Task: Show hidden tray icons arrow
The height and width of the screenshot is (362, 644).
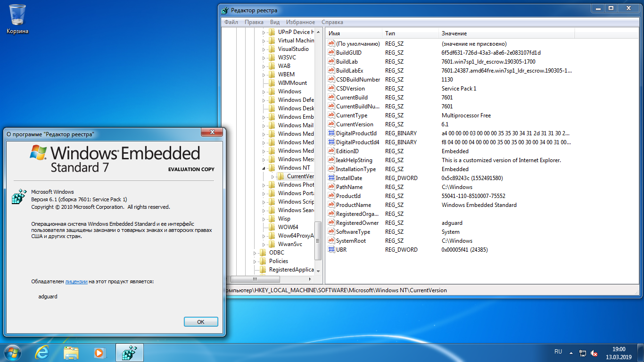Action: (x=571, y=353)
